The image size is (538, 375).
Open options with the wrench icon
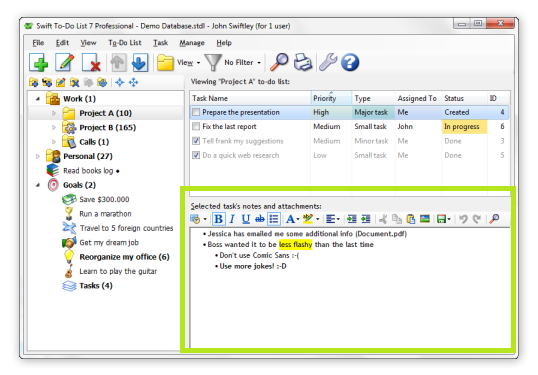pyautogui.click(x=328, y=62)
